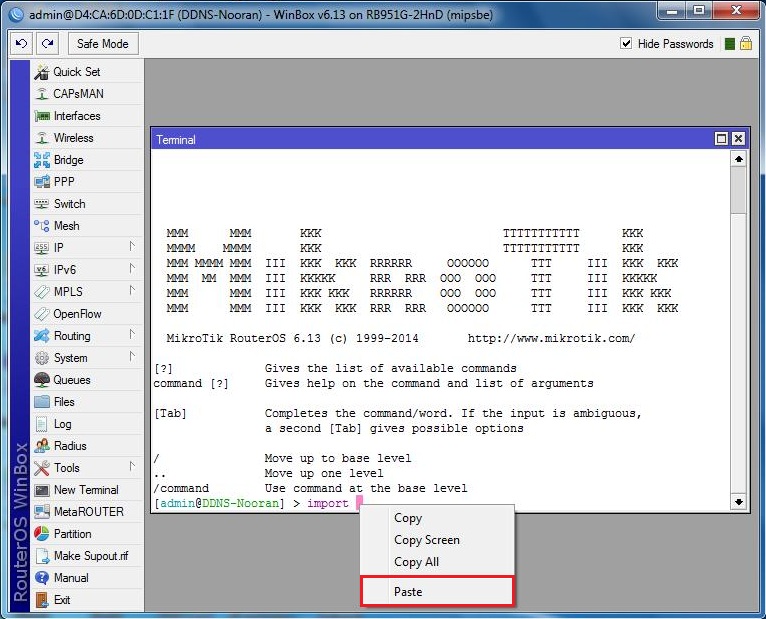Choose Paste from the context menu
This screenshot has width=766, height=619.
(x=437, y=592)
